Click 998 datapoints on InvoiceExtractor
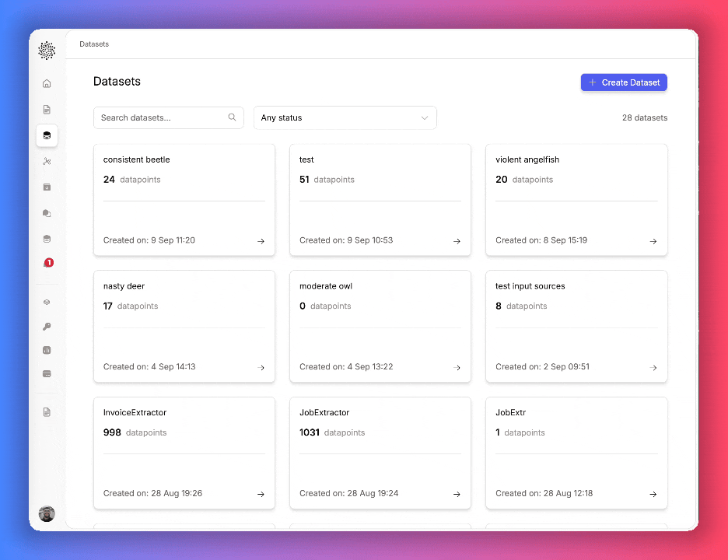This screenshot has height=560, width=728. tap(135, 432)
